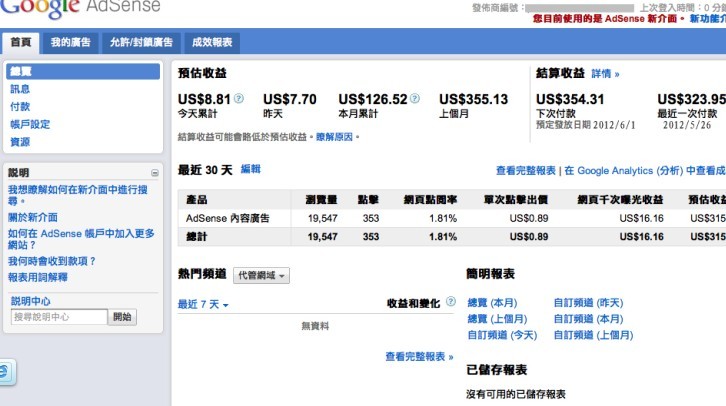
Task: Click the US$355.13 last month value
Action: coord(474,99)
